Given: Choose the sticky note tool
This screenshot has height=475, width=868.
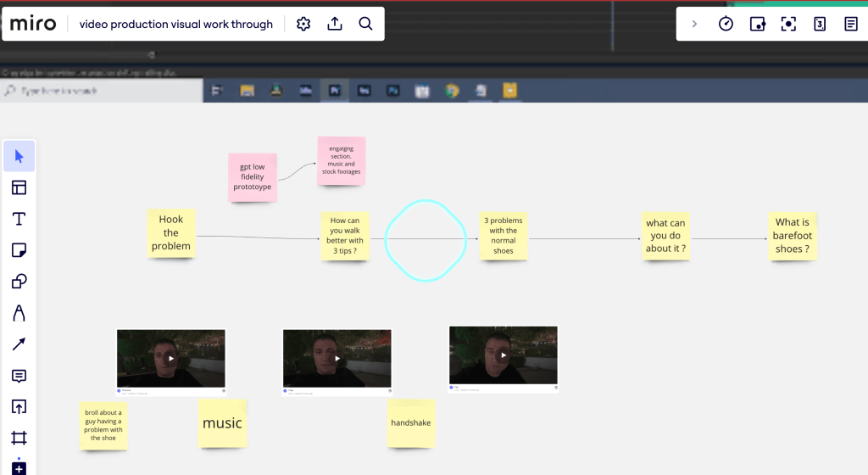Looking at the screenshot, I should click(19, 250).
